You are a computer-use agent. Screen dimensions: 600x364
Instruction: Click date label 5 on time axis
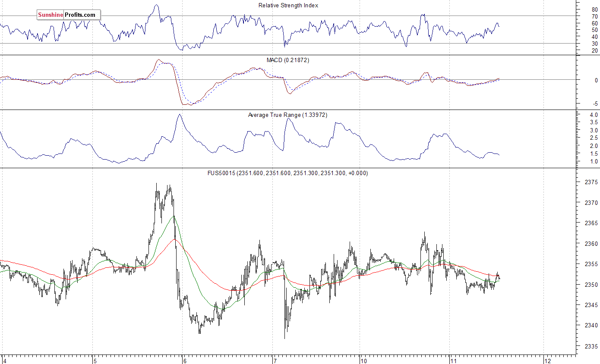coord(94,361)
